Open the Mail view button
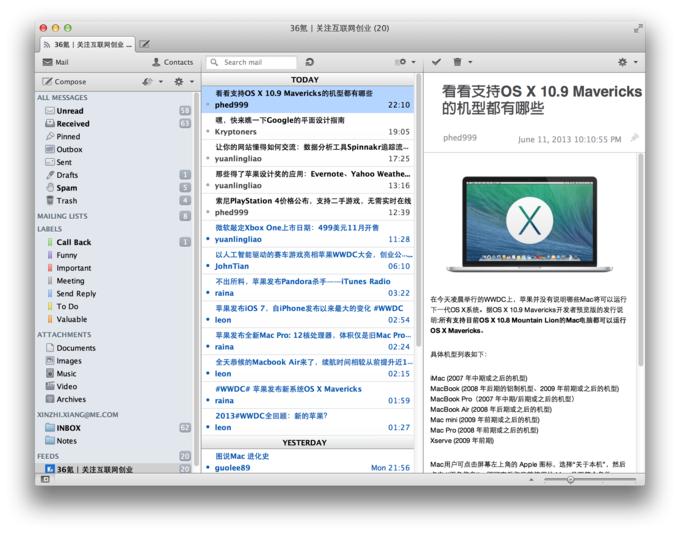Viewport: 680px width, 534px height. click(55, 62)
